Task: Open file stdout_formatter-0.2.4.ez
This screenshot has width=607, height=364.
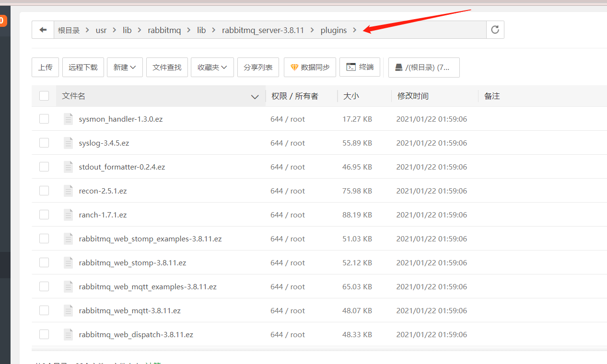Action: [x=122, y=167]
